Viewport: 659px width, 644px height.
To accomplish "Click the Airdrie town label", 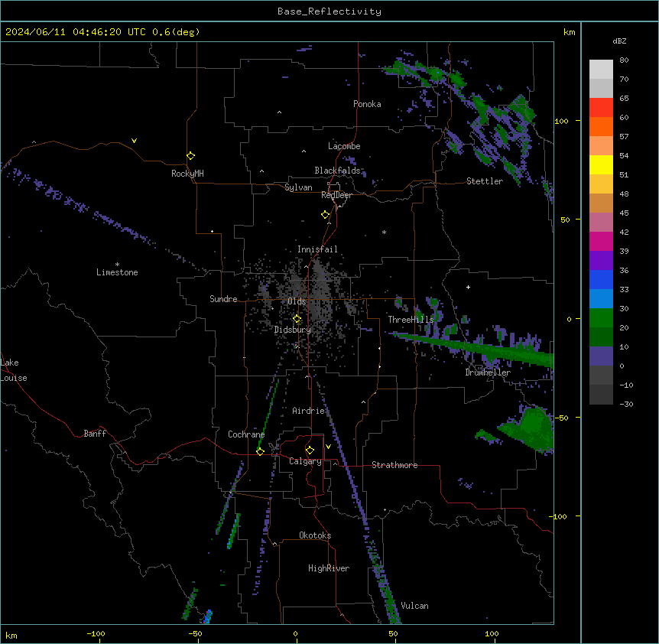I will 309,411.
